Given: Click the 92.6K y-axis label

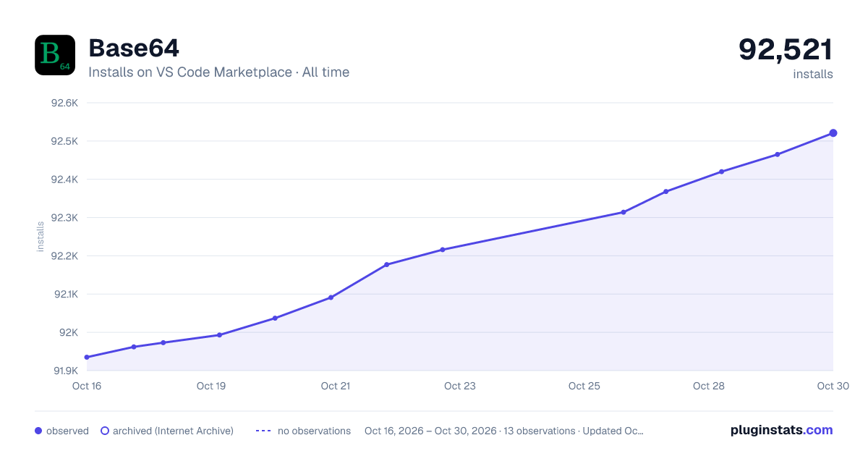Looking at the screenshot, I should point(64,103).
